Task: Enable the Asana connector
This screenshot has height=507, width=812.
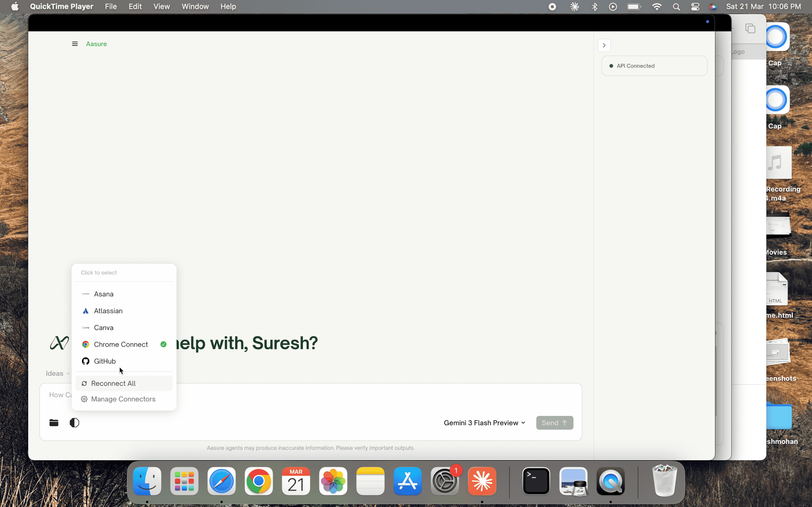Action: pyautogui.click(x=104, y=294)
